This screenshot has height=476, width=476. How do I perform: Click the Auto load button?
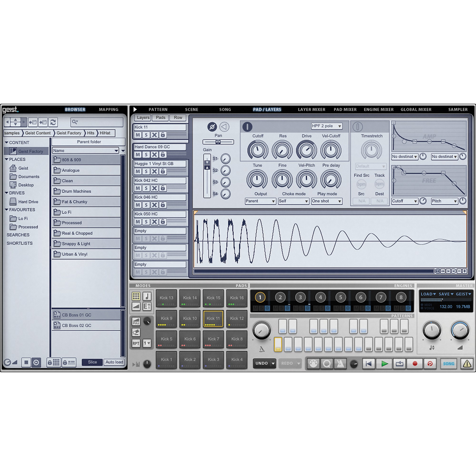coord(114,362)
